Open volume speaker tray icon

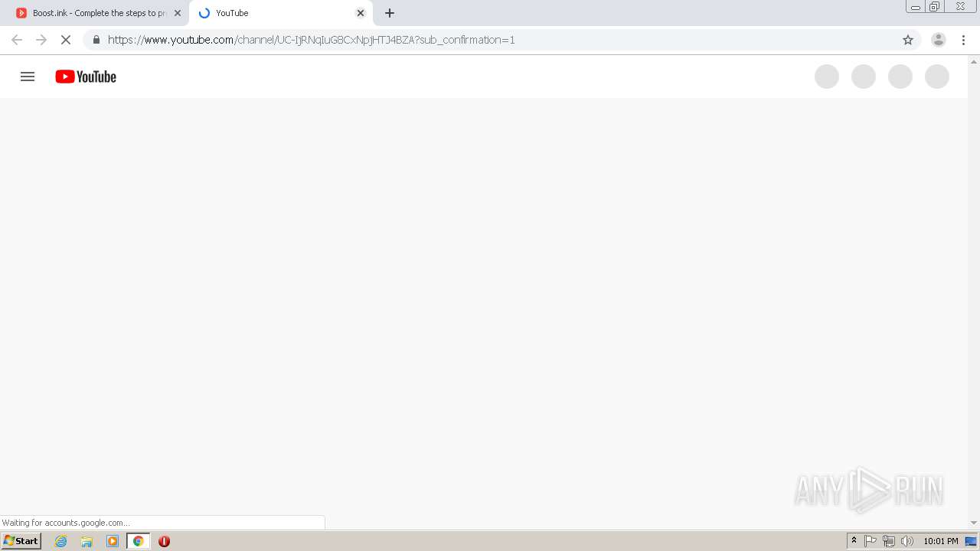[907, 541]
